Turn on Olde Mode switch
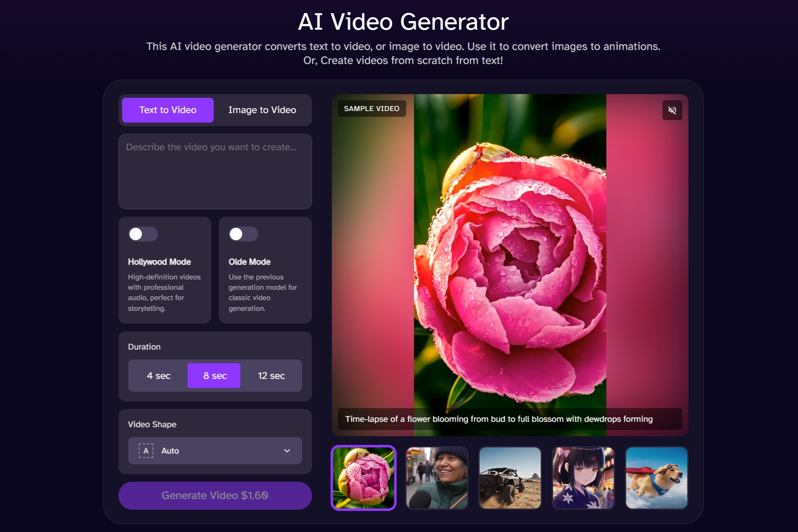 (243, 234)
